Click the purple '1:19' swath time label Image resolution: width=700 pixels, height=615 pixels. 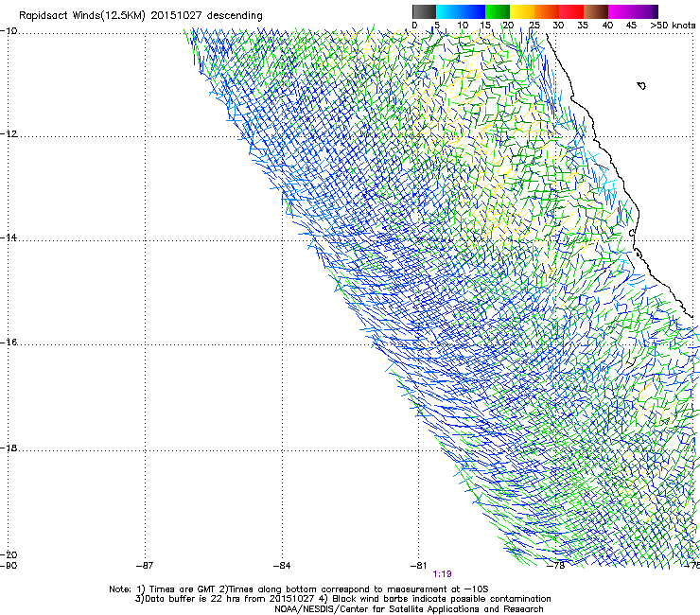point(442,574)
